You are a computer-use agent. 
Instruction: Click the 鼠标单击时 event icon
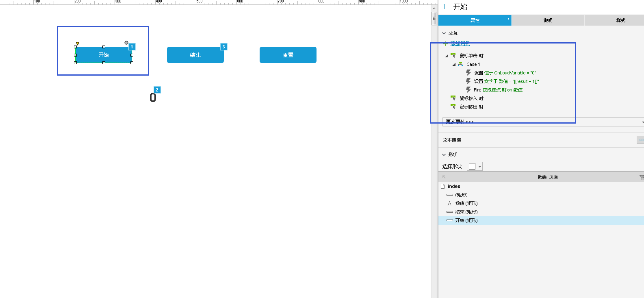point(453,55)
